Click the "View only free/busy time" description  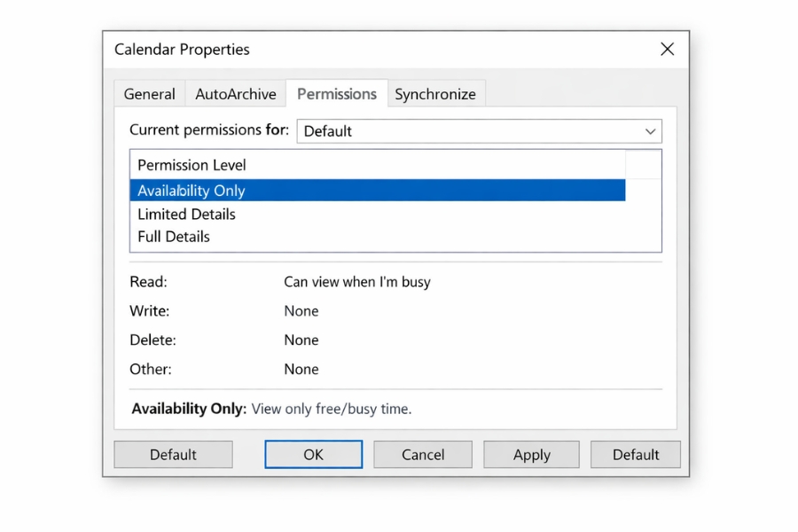332,409
